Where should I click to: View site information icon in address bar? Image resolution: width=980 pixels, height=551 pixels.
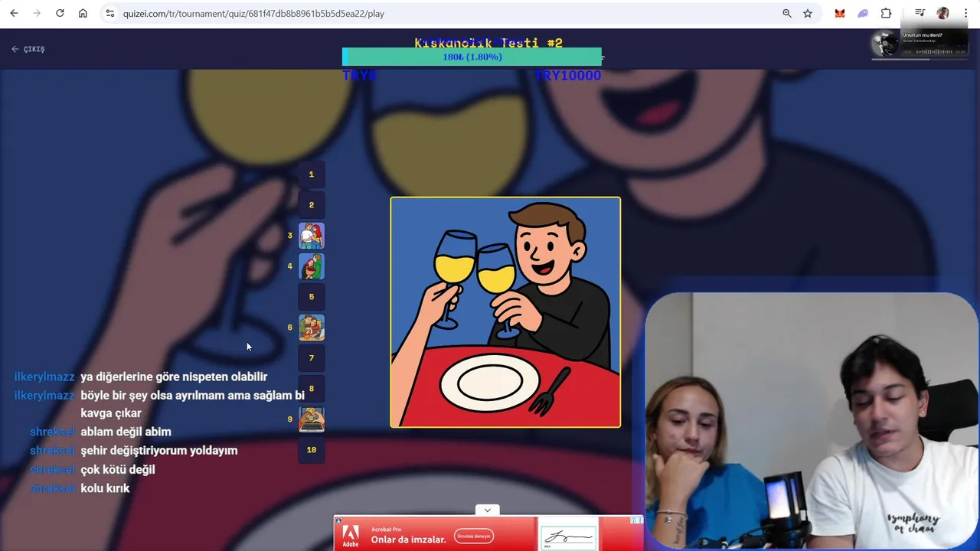(x=110, y=13)
